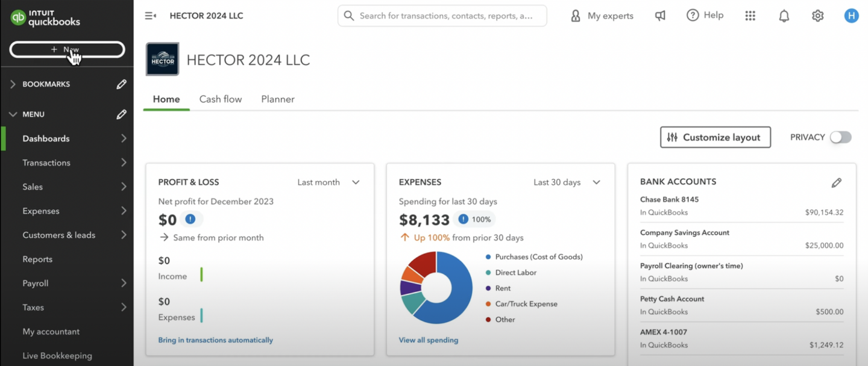Select the Payroll Clearing (owner's time) account
Screen dimensions: 868x366
click(741, 272)
